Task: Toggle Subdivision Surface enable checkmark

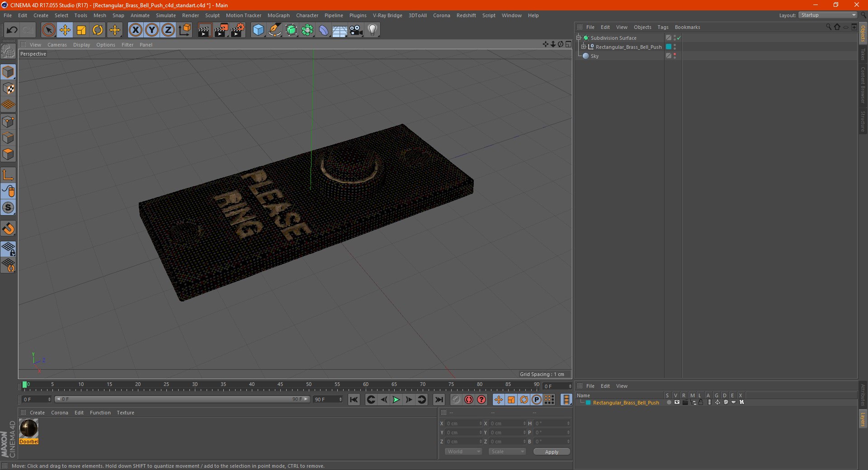Action: coord(679,38)
